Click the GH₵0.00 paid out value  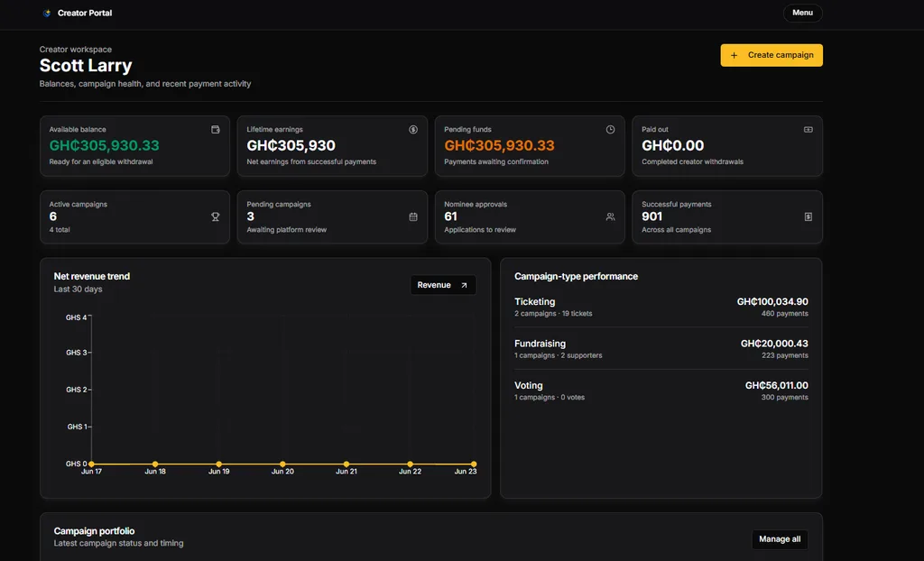pos(672,145)
